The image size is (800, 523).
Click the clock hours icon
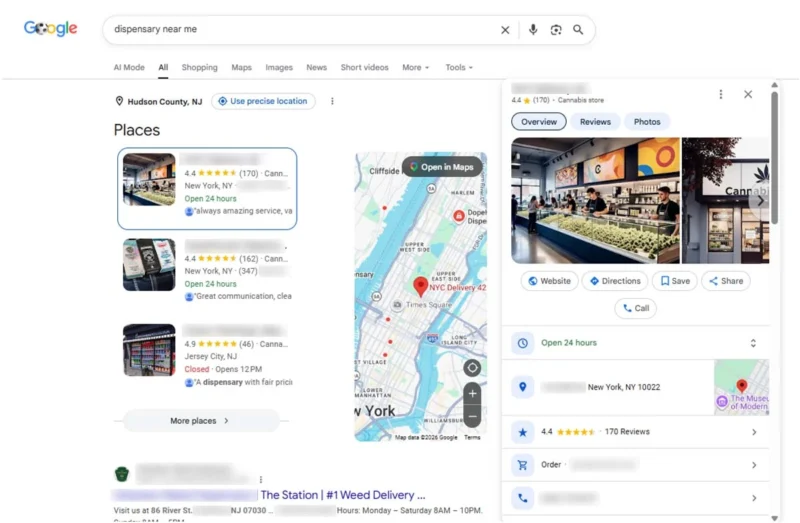[x=522, y=343]
